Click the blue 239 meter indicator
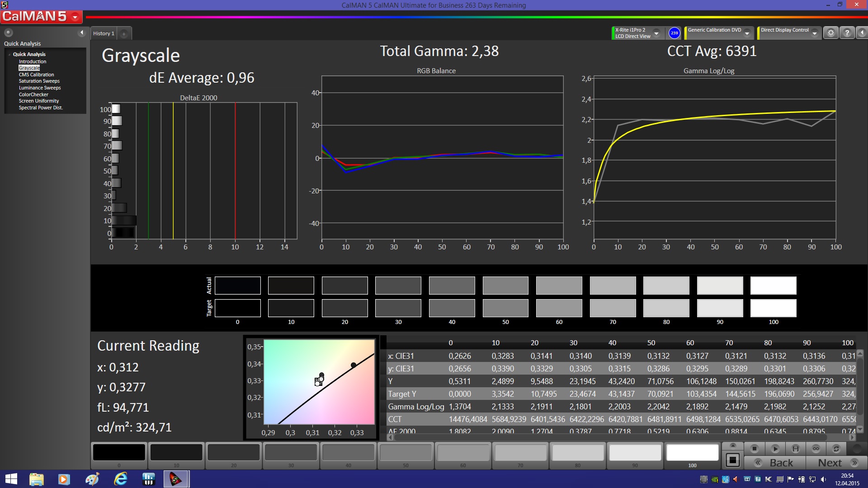The height and width of the screenshot is (488, 868). point(674,33)
